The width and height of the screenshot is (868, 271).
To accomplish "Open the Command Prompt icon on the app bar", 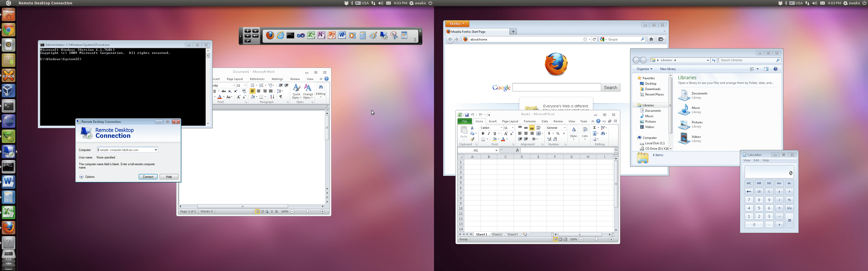I will 290,35.
